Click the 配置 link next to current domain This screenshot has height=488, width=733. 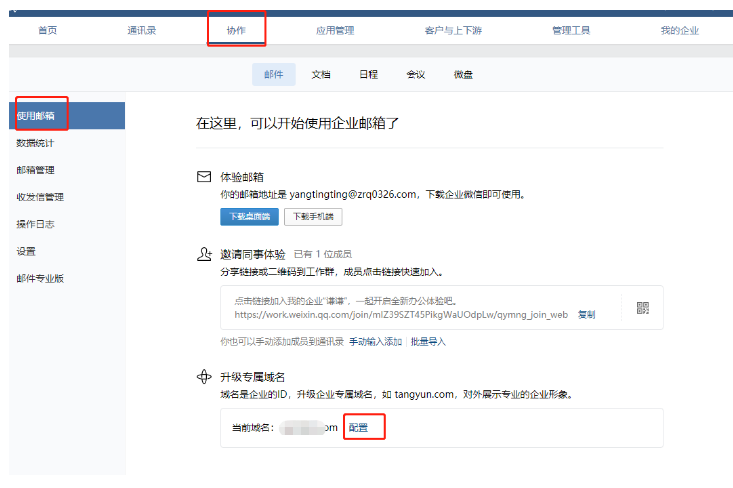click(x=358, y=428)
